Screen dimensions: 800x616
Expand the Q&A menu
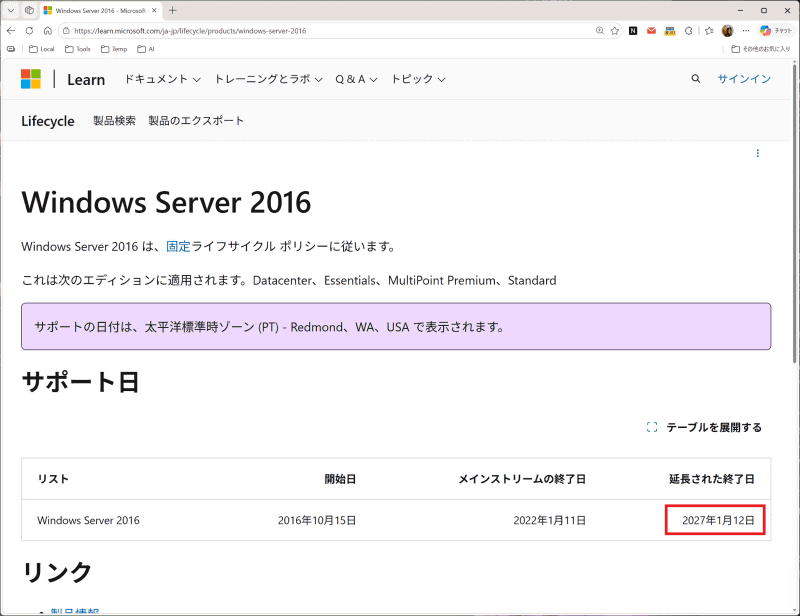(356, 79)
